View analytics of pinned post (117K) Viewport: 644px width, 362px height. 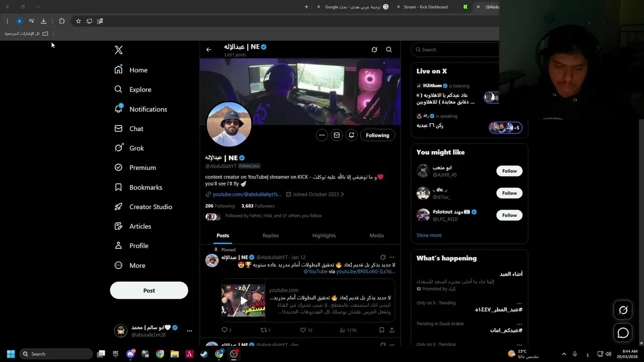click(348, 330)
